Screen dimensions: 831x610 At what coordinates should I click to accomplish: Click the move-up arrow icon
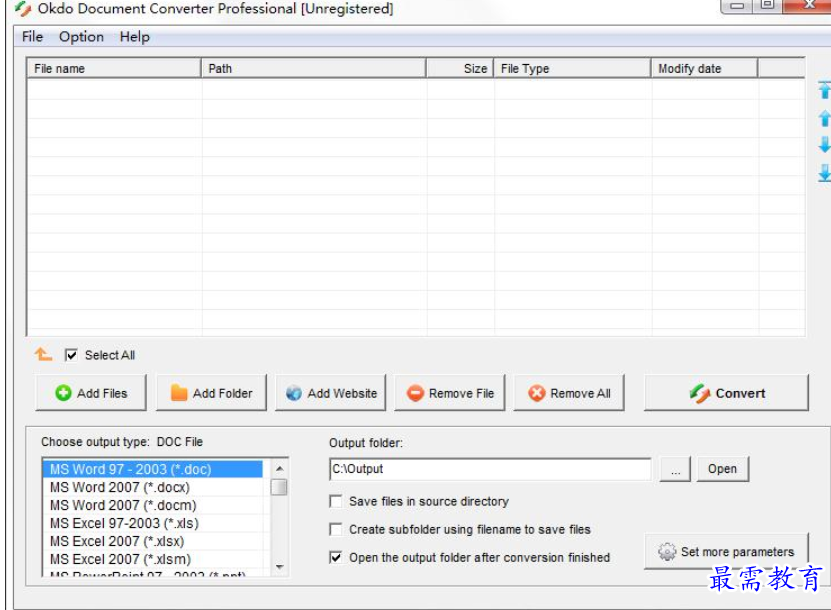click(x=824, y=118)
